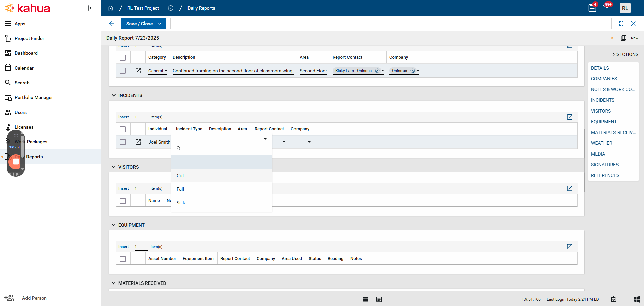
Task: Click the fullscreen expand icon above the report
Action: pos(621,24)
